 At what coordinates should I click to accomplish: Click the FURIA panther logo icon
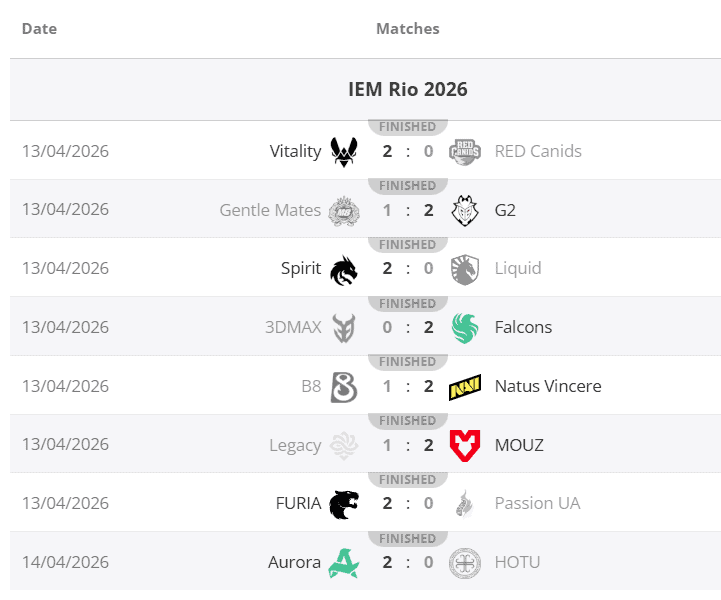click(344, 504)
